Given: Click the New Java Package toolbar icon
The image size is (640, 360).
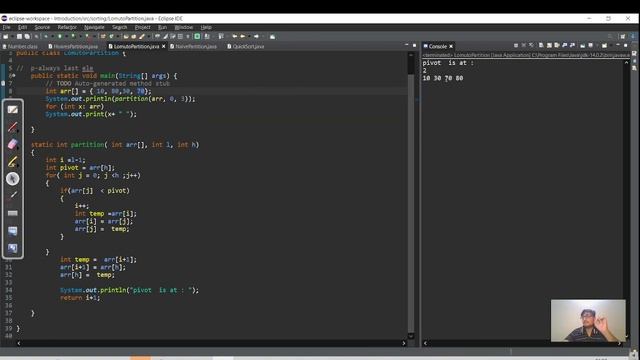Looking at the screenshot, I should click(x=103, y=36).
